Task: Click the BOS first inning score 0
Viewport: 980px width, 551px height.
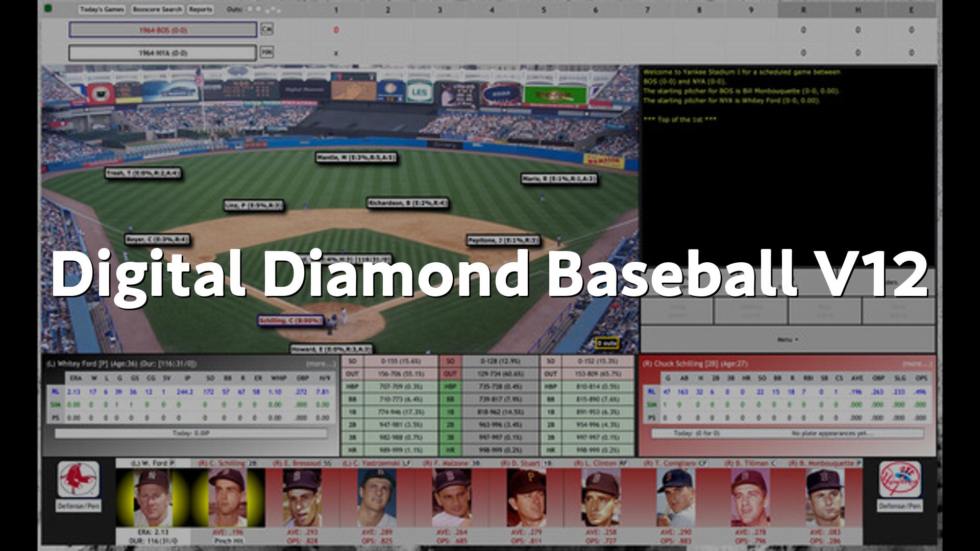Action: [336, 30]
